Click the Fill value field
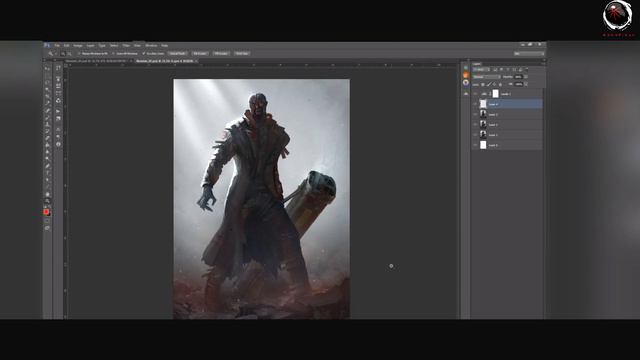Image resolution: width=640 pixels, height=360 pixels. coord(518,84)
